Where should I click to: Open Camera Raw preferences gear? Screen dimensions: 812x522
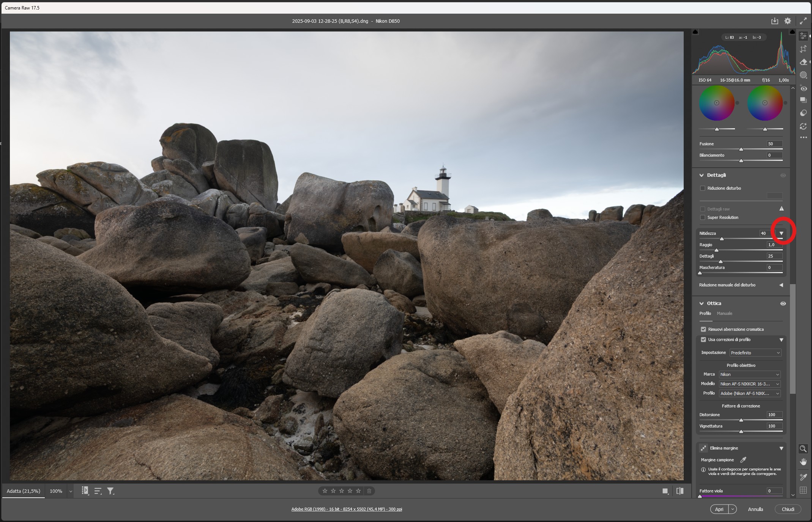tap(788, 21)
